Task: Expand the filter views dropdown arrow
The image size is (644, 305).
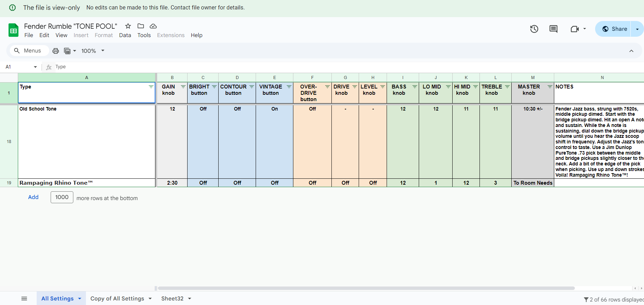Action: coord(74,51)
